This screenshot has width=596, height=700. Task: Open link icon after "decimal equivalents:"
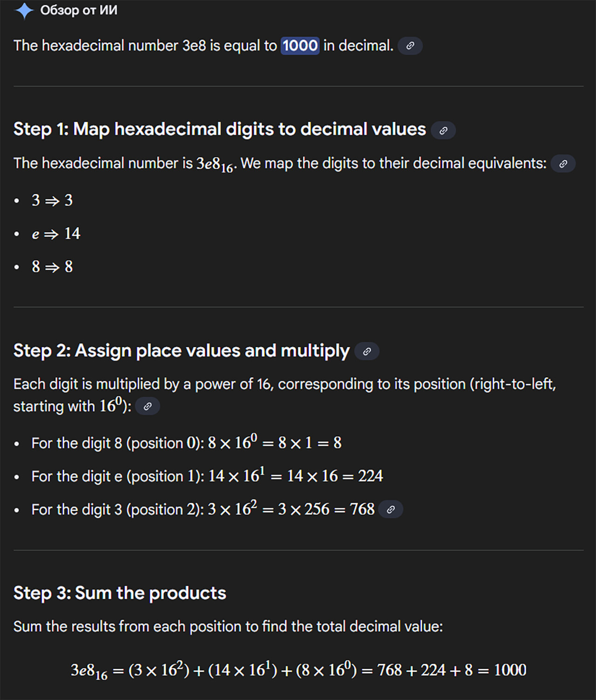[x=563, y=164]
